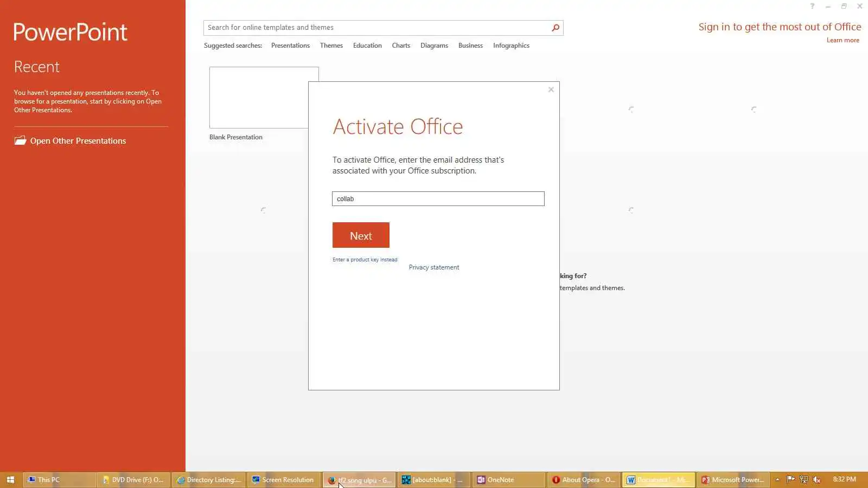Open the Privacy statement link

point(433,267)
